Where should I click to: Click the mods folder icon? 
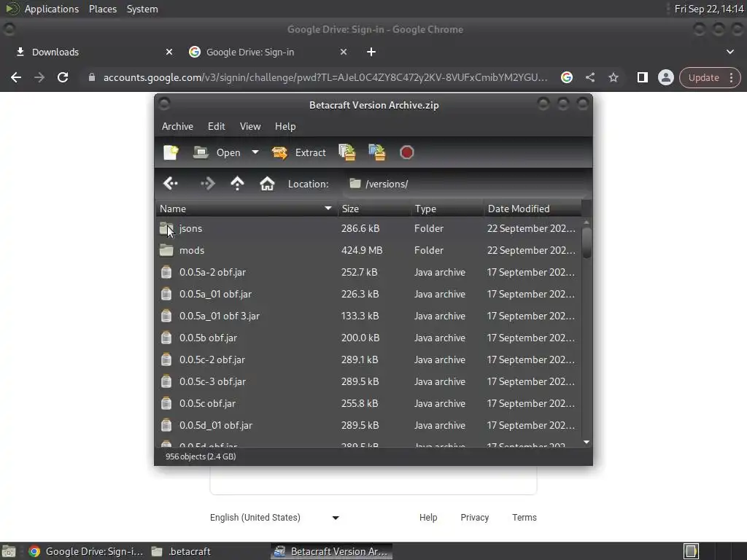[x=166, y=251]
